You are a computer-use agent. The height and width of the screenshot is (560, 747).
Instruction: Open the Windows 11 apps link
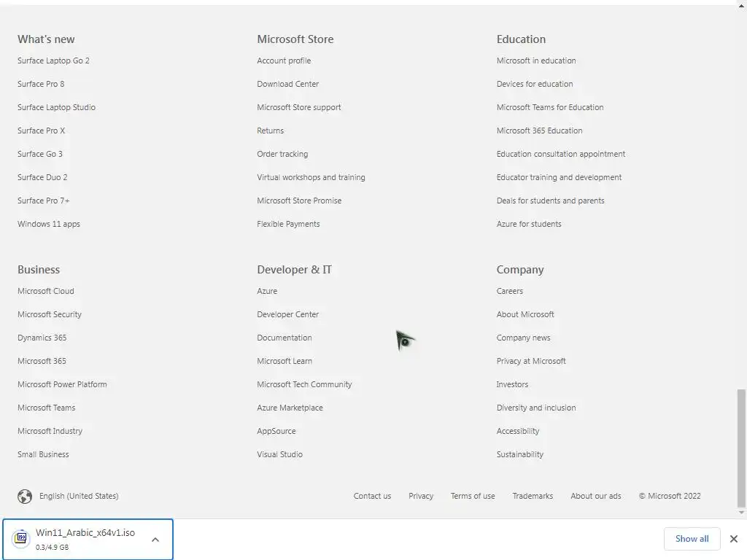click(49, 224)
